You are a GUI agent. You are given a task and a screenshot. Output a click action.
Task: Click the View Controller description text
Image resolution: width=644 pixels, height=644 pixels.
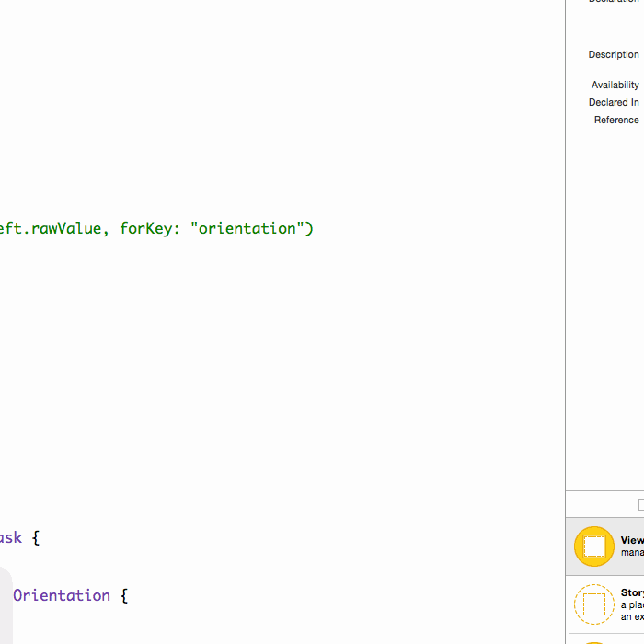(x=632, y=553)
